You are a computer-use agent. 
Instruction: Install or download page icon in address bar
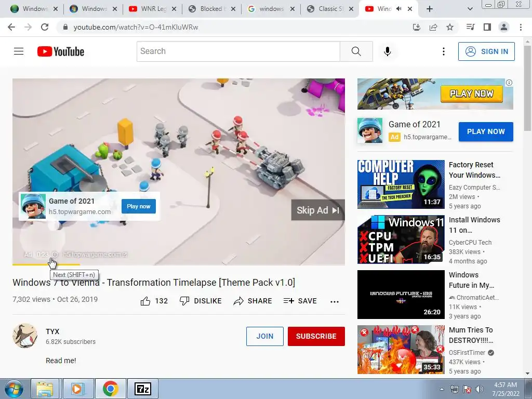[x=417, y=27]
